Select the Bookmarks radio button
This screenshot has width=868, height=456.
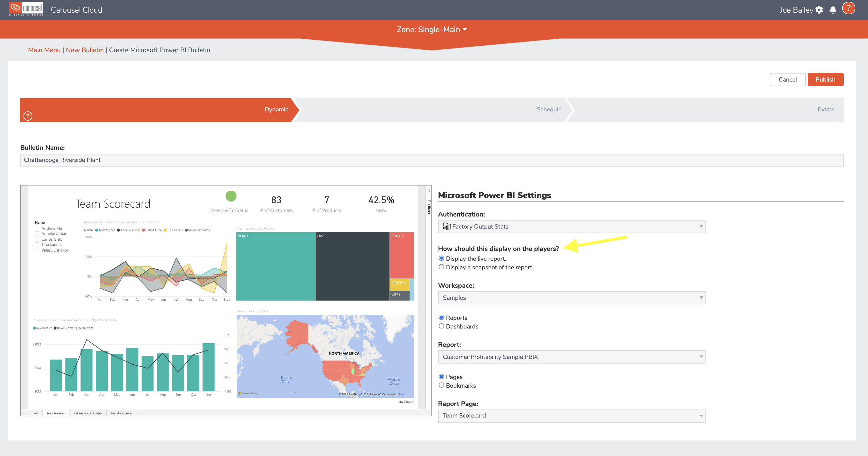click(441, 385)
